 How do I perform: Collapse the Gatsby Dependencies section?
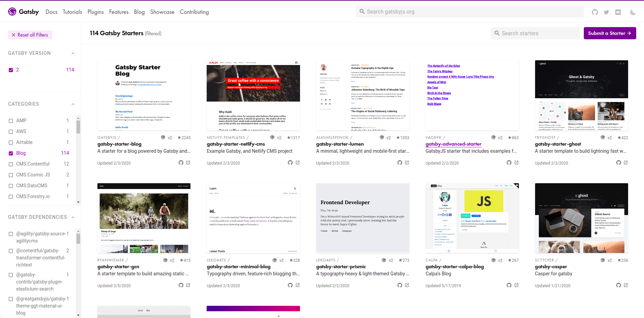tap(73, 217)
